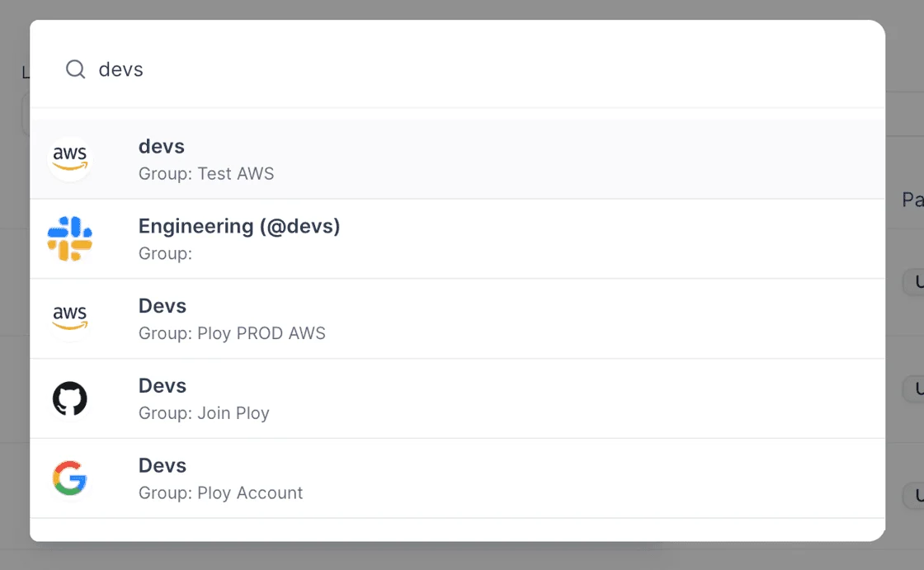Click the AWS logo for Ploy PROD AWS

(x=69, y=318)
